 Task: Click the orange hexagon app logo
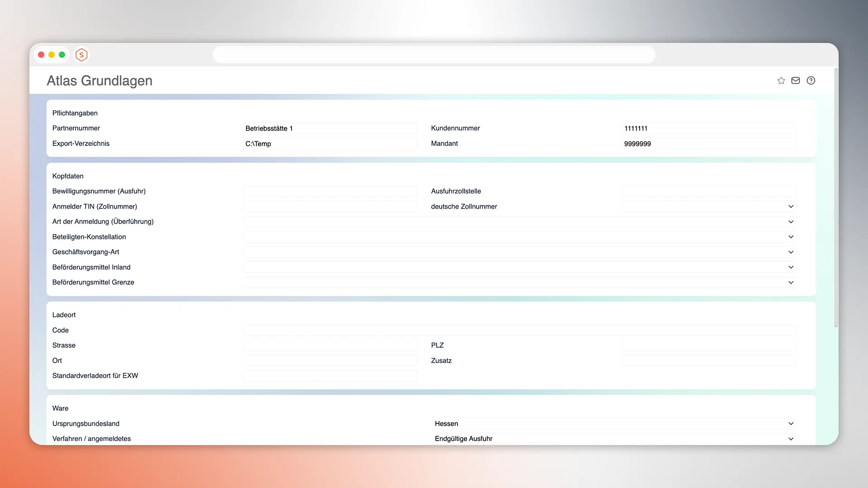pyautogui.click(x=81, y=55)
